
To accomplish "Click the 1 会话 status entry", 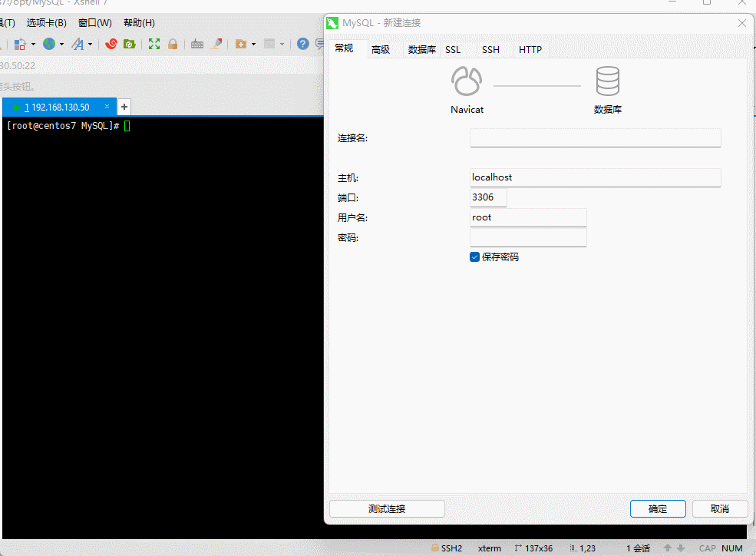I will click(x=639, y=548).
